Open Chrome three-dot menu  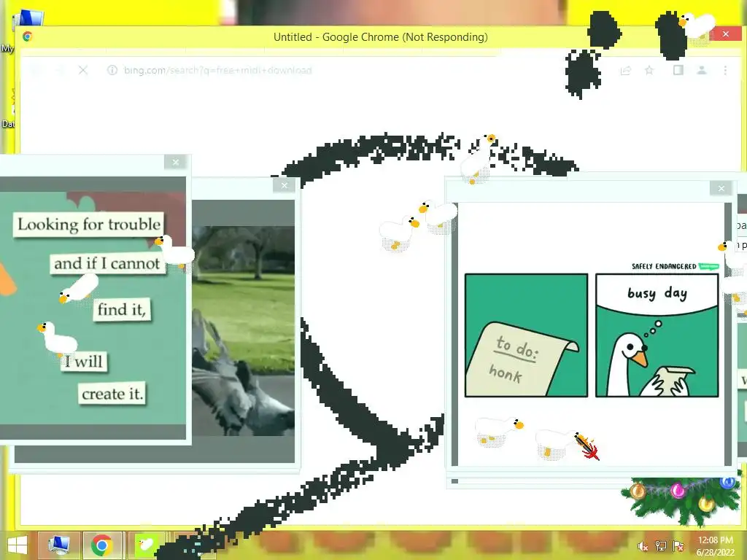pyautogui.click(x=725, y=71)
